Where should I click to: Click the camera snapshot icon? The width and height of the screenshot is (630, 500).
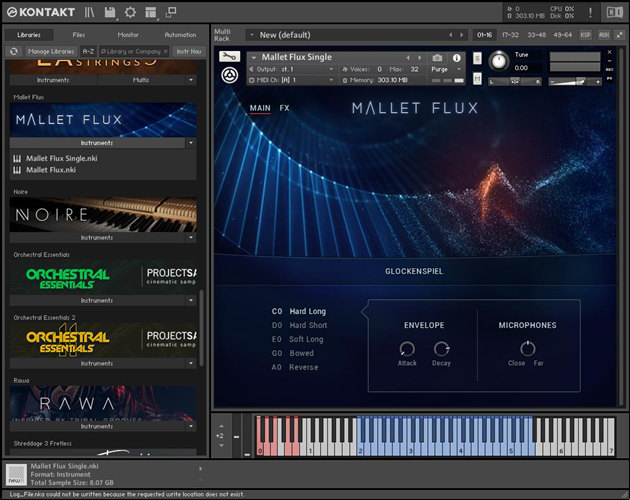[x=437, y=57]
